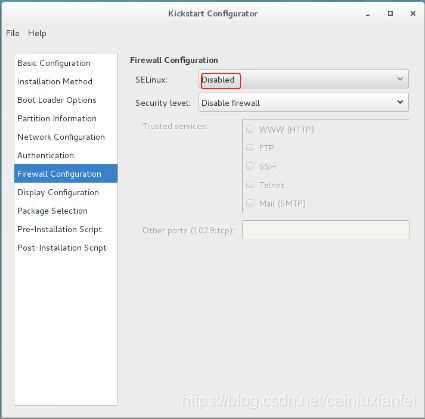Expand the Security level dropdown

pyautogui.click(x=303, y=103)
